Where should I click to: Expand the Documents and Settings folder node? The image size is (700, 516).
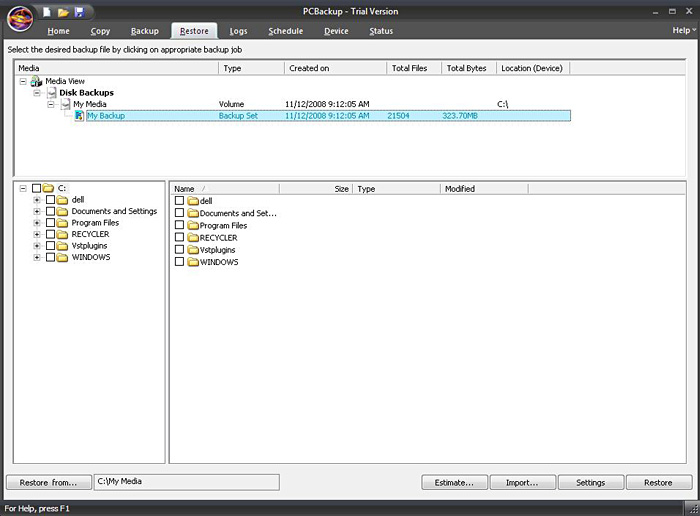tap(37, 212)
